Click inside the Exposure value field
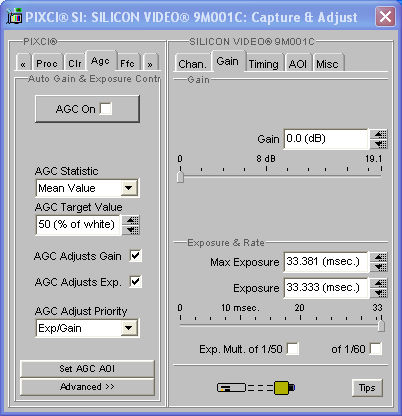 pos(326,287)
